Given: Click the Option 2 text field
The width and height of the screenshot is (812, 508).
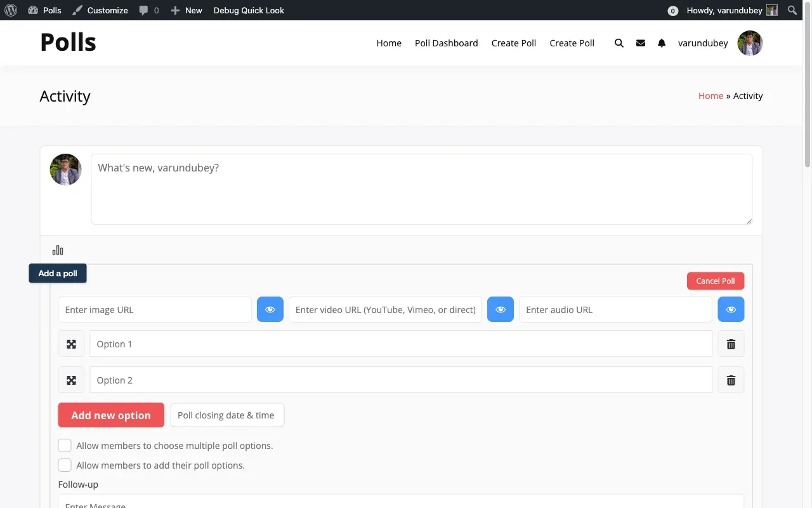Looking at the screenshot, I should tap(401, 380).
